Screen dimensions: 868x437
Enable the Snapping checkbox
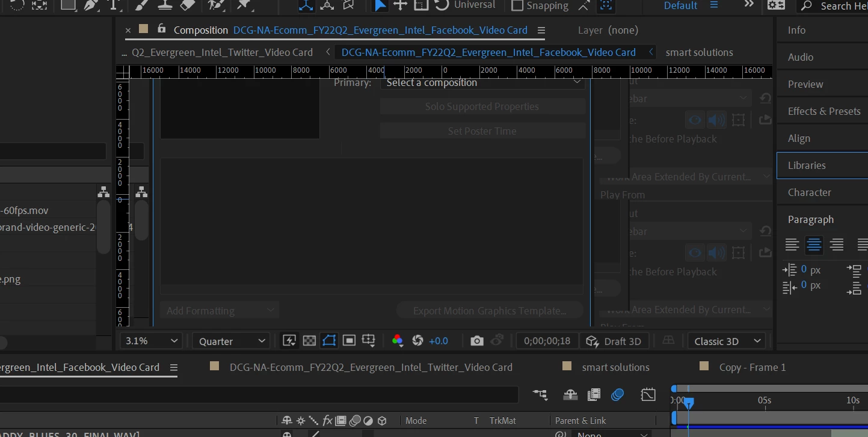pyautogui.click(x=517, y=5)
